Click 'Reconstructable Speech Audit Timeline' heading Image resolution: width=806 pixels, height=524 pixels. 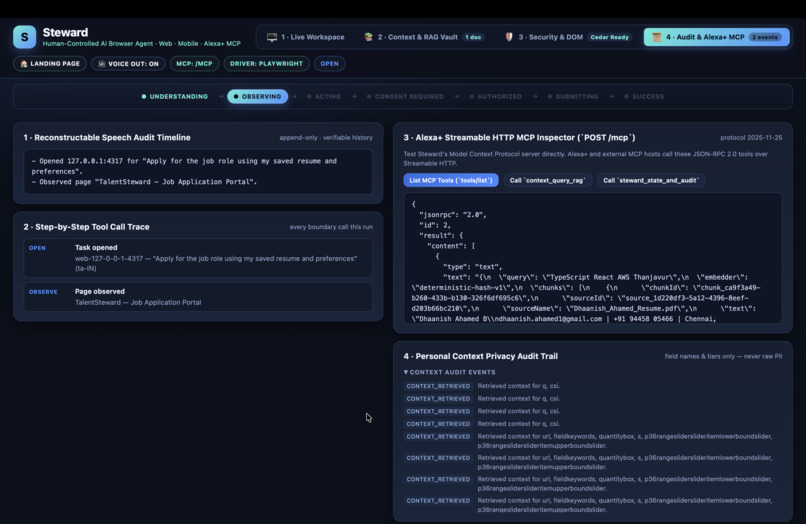coord(107,137)
